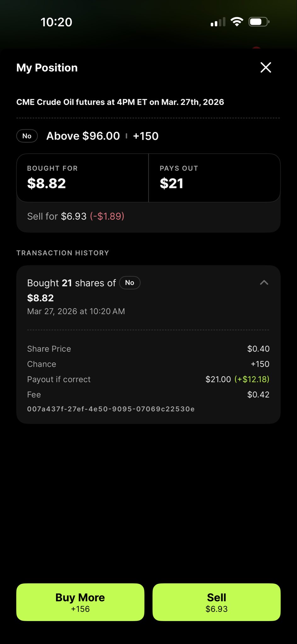Tap the No badge in transaction history
The width and height of the screenshot is (297, 644).
pyautogui.click(x=129, y=283)
